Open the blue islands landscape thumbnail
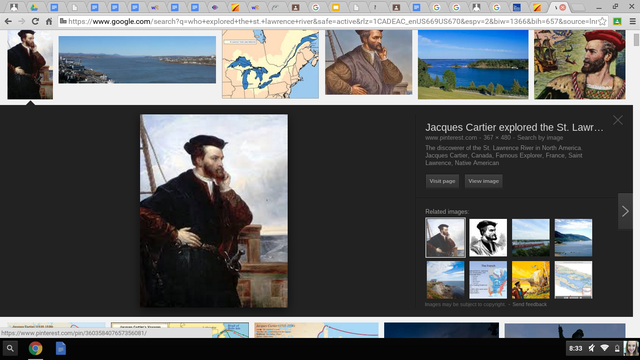 (473, 64)
